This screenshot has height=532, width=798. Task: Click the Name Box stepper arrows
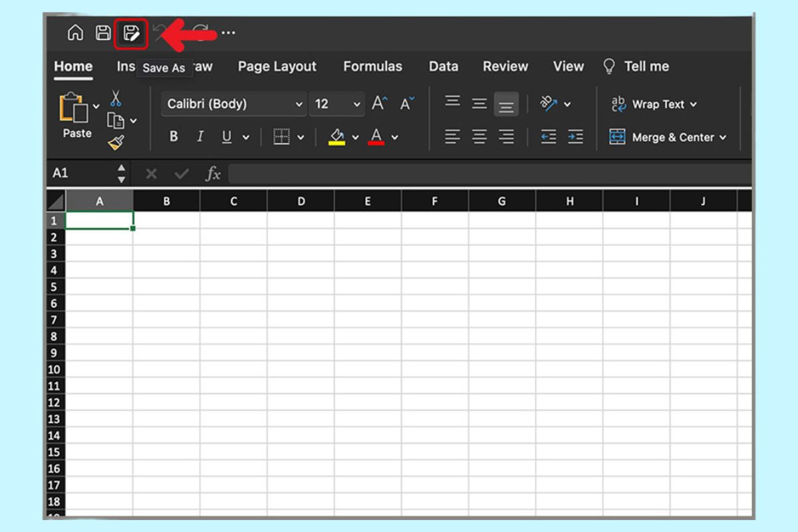[121, 174]
